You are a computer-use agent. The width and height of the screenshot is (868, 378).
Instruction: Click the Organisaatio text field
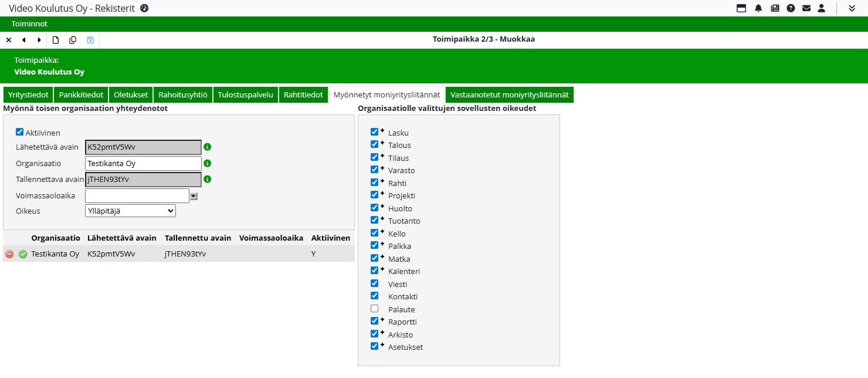(x=143, y=163)
